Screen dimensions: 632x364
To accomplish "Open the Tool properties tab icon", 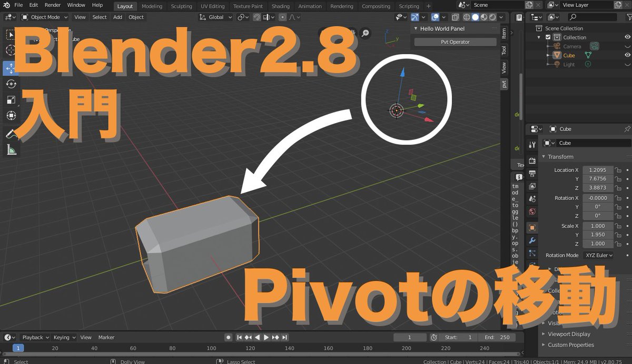I will click(x=532, y=145).
